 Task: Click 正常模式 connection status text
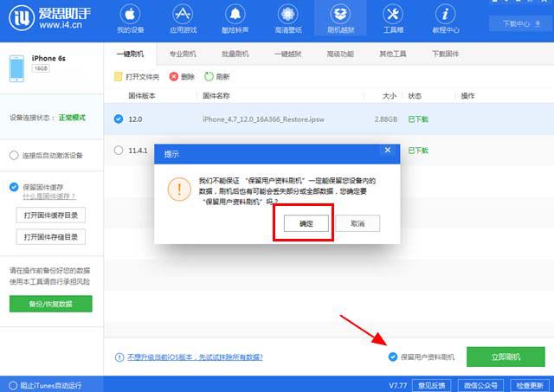pos(72,118)
